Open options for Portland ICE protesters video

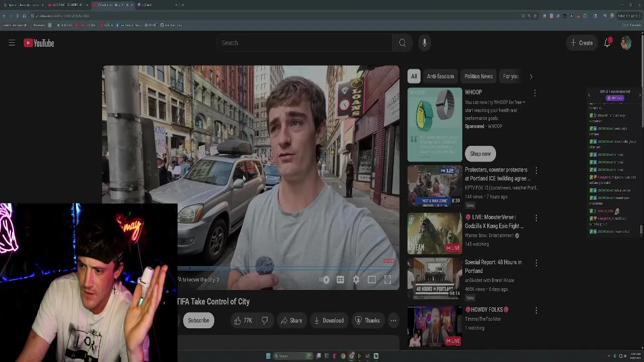tap(536, 171)
